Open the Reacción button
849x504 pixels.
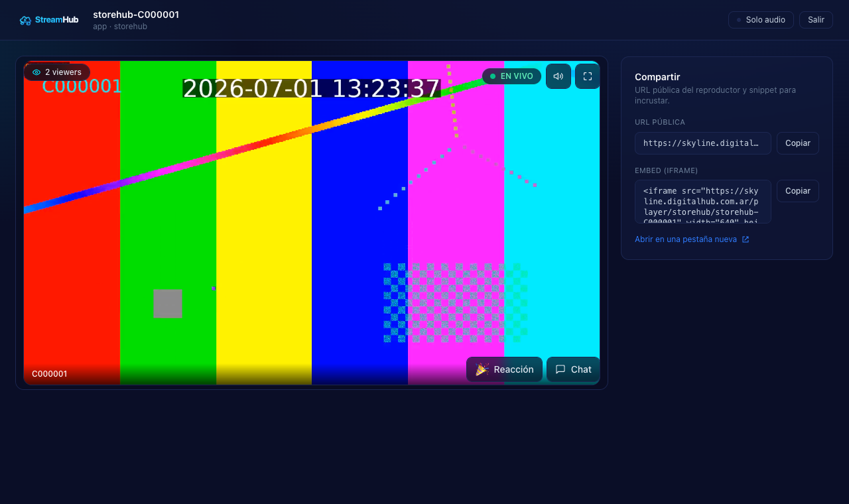(504, 369)
